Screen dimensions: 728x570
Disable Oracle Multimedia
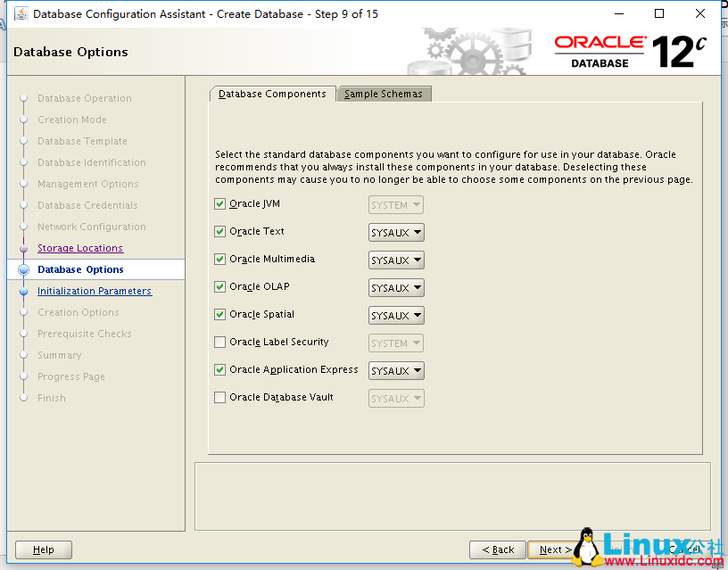pos(219,260)
